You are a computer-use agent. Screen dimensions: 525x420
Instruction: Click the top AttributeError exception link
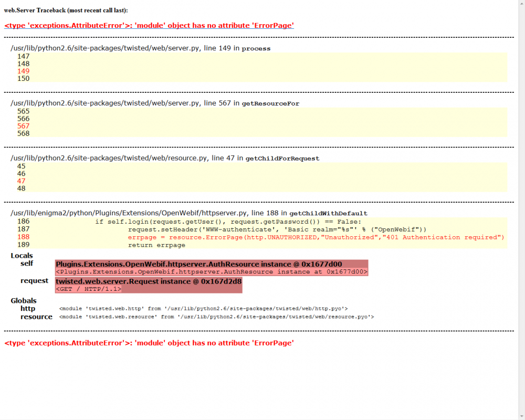(149, 25)
